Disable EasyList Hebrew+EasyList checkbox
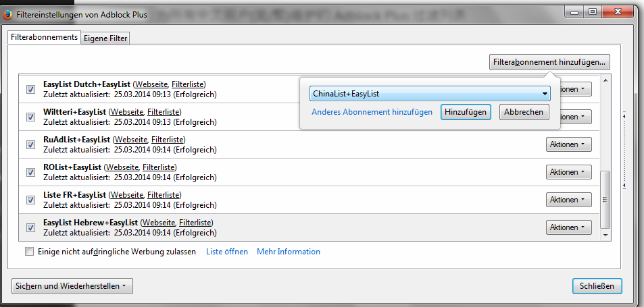Viewport: 644px width, 307px height. point(30,227)
